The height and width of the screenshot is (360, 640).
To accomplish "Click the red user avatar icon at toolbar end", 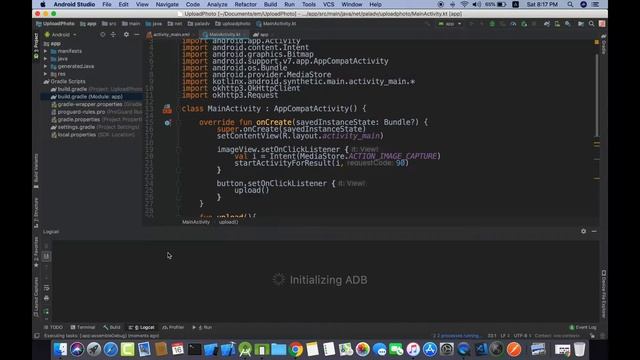I will pyautogui.click(x=602, y=24).
